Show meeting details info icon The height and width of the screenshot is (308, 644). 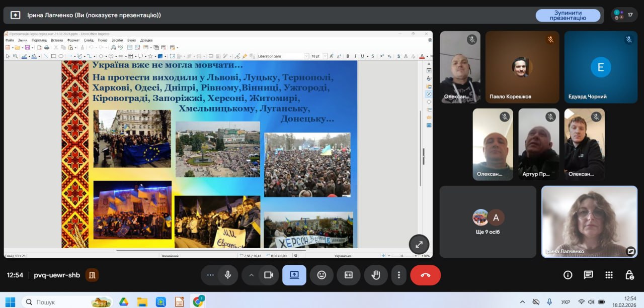pos(568,275)
